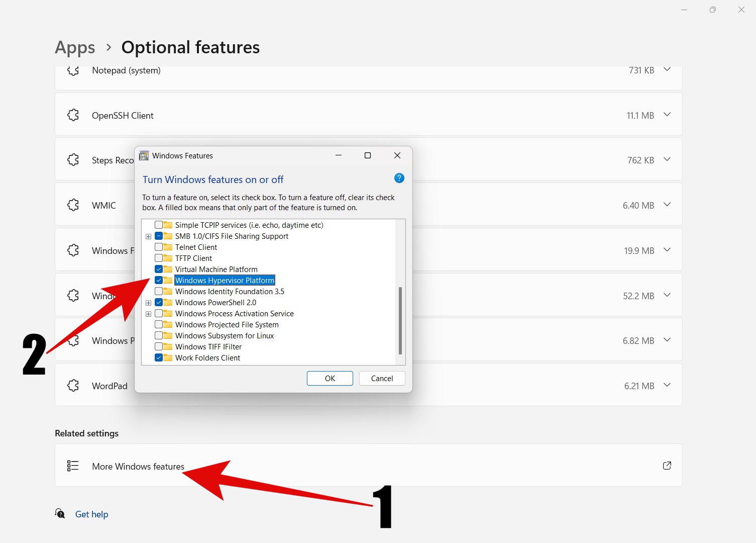756x543 pixels.
Task: Check the Windows Process Activation Service checkbox
Action: (x=159, y=313)
